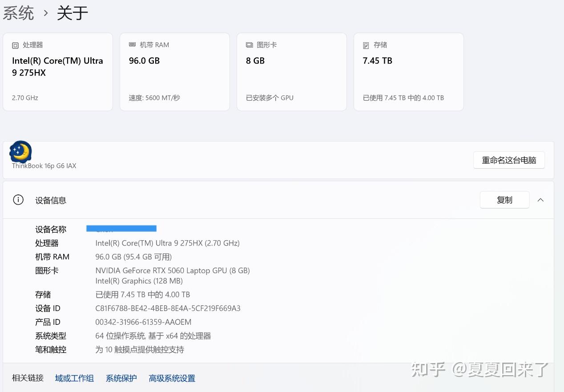The width and height of the screenshot is (564, 392).
Task: Click the 已安装多个 GPU text
Action: click(270, 98)
